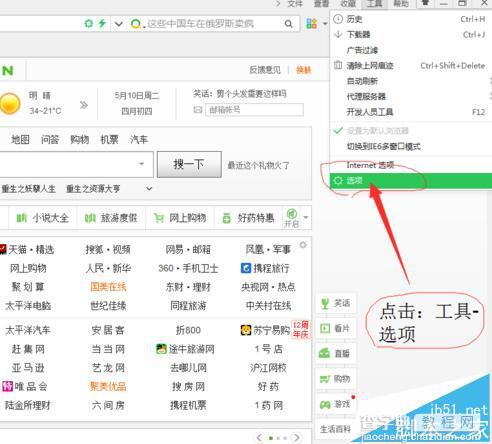Image resolution: width=492 pixels, height=444 pixels.
Task: Choose 切换到IE6多窗口模式 entry
Action: (x=410, y=146)
